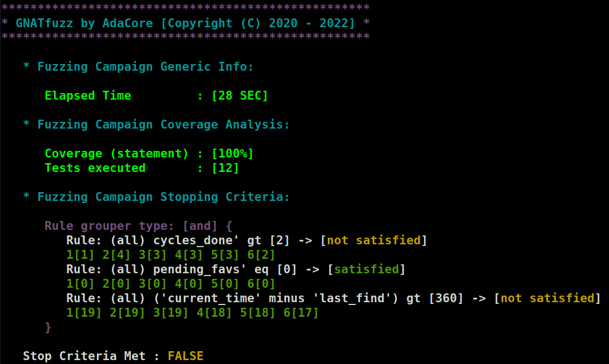Viewport: 609px width, 364px height.
Task: Click the 'Tests executed' label
Action: (x=95, y=168)
